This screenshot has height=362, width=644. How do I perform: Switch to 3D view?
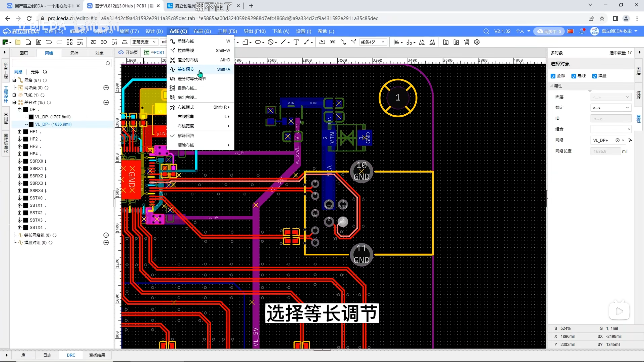click(104, 42)
